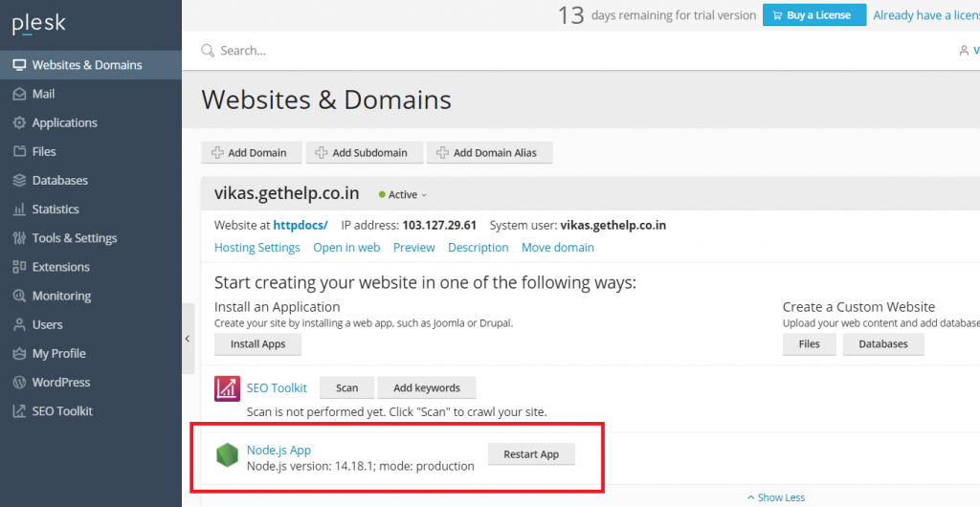Image resolution: width=980 pixels, height=507 pixels.
Task: Click the search magnifier icon
Action: click(x=208, y=51)
